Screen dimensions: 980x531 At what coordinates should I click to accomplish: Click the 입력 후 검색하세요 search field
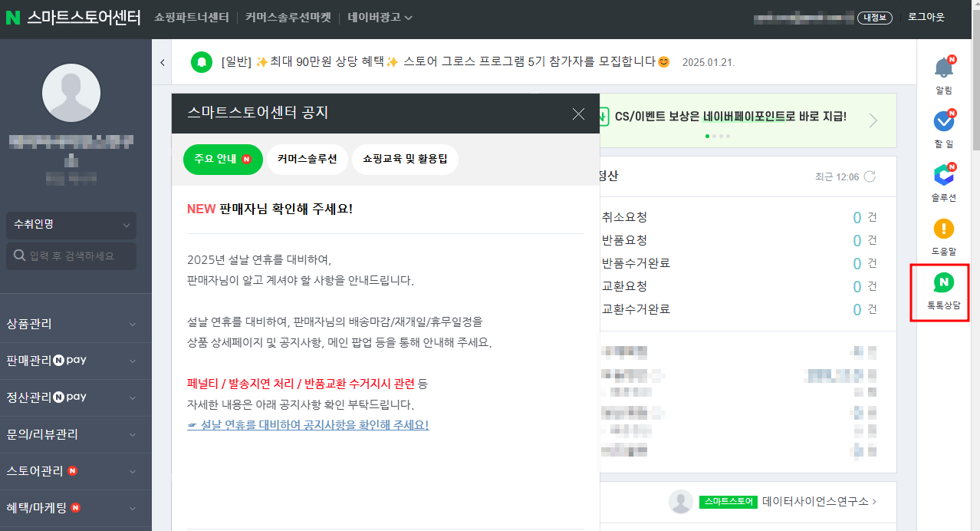click(x=71, y=256)
